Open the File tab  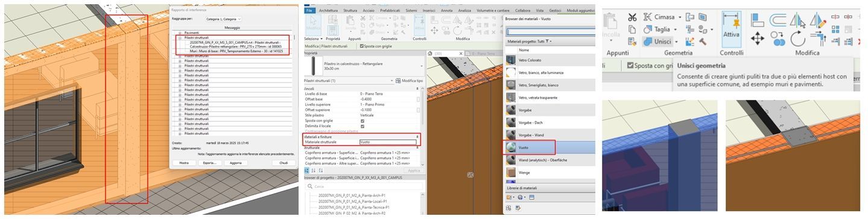tap(309, 10)
